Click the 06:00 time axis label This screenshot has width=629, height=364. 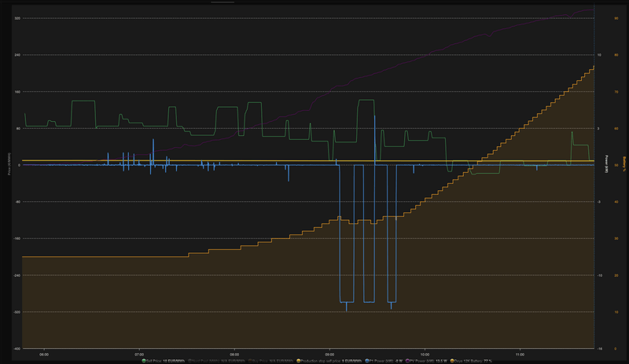pos(44,355)
